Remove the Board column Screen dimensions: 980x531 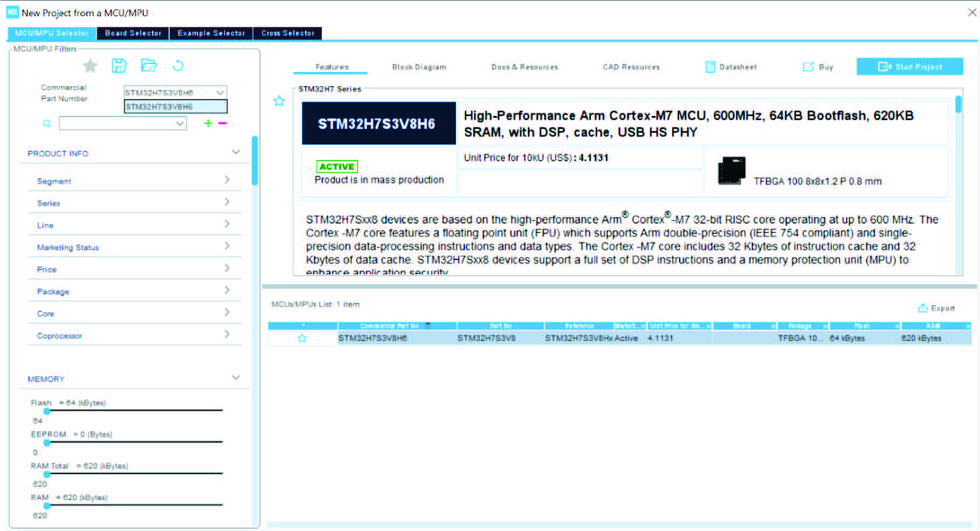point(773,326)
